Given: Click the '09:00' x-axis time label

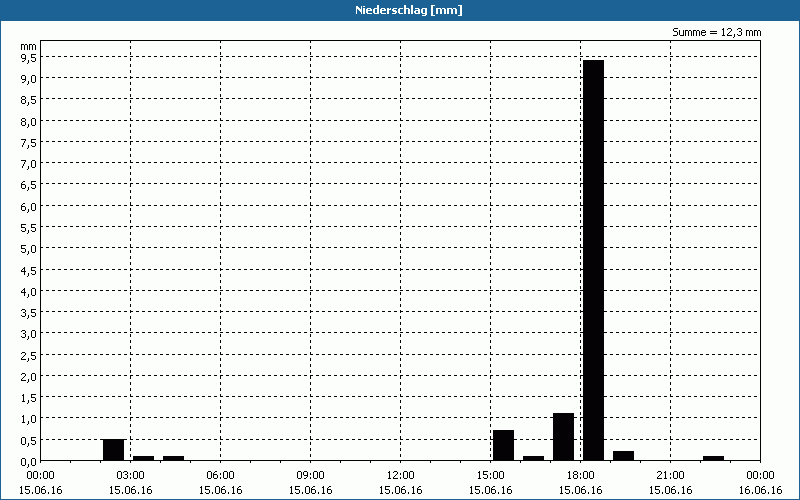Looking at the screenshot, I should (311, 476).
